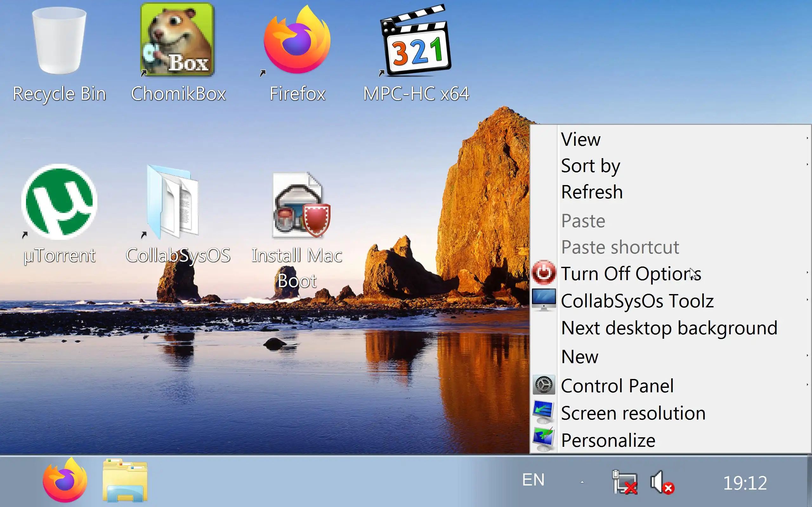Select Next desktop background

click(x=669, y=328)
